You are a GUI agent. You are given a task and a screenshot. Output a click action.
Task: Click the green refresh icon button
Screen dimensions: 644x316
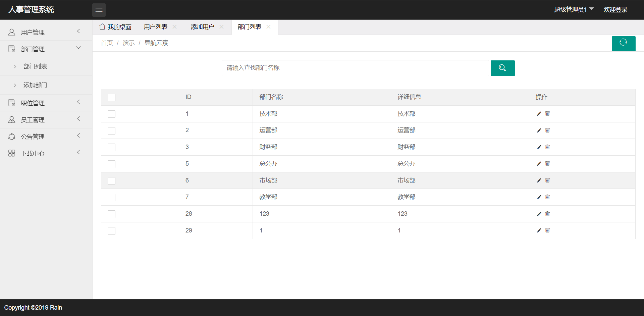(x=623, y=43)
